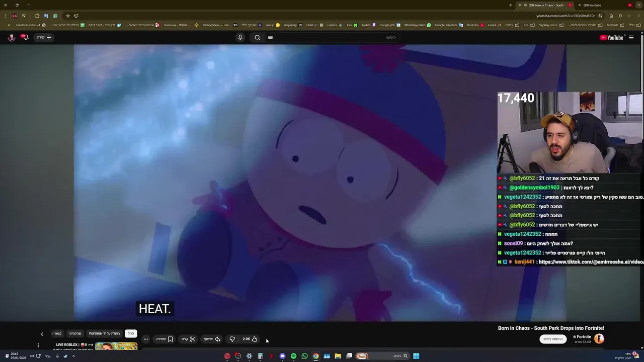
Task: Click the YouTube search magnifier button
Action: click(257, 37)
